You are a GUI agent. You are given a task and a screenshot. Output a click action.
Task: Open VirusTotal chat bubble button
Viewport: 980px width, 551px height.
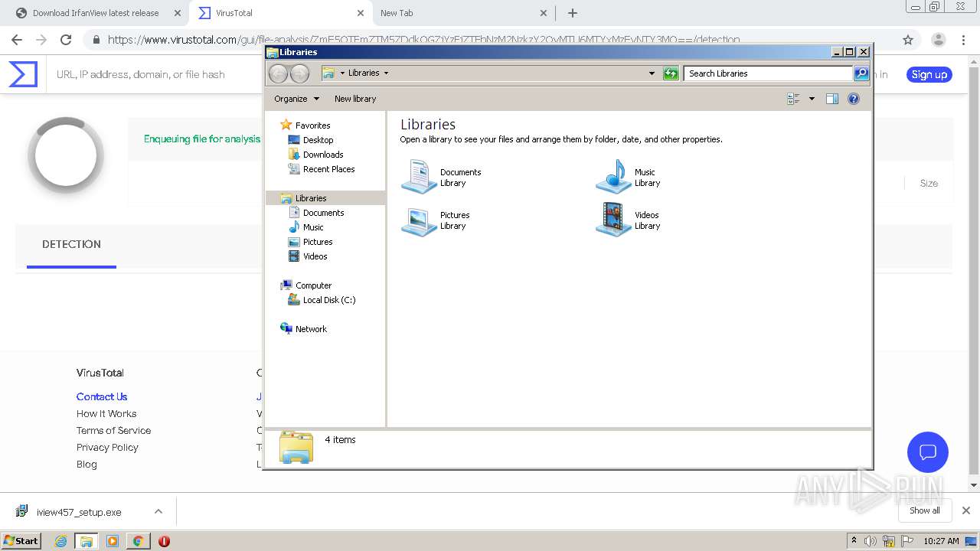[928, 452]
